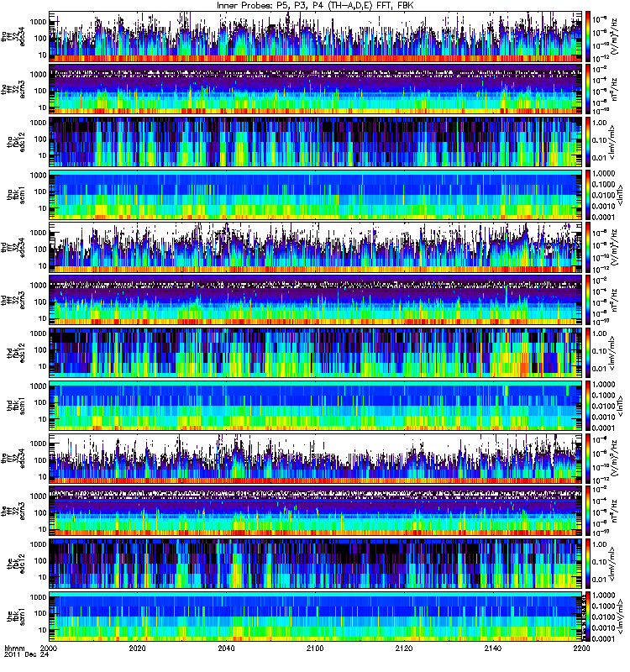Image resolution: width=630 pixels, height=672 pixels.
Task: Select the the fbk scm1 filter bank panel
Action: click(316, 617)
